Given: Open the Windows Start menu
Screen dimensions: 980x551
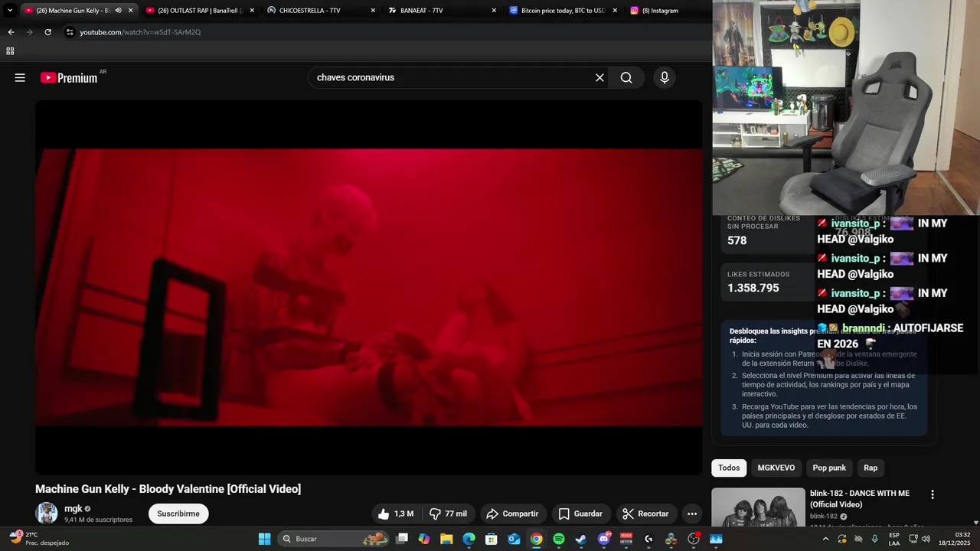Looking at the screenshot, I should pyautogui.click(x=264, y=539).
